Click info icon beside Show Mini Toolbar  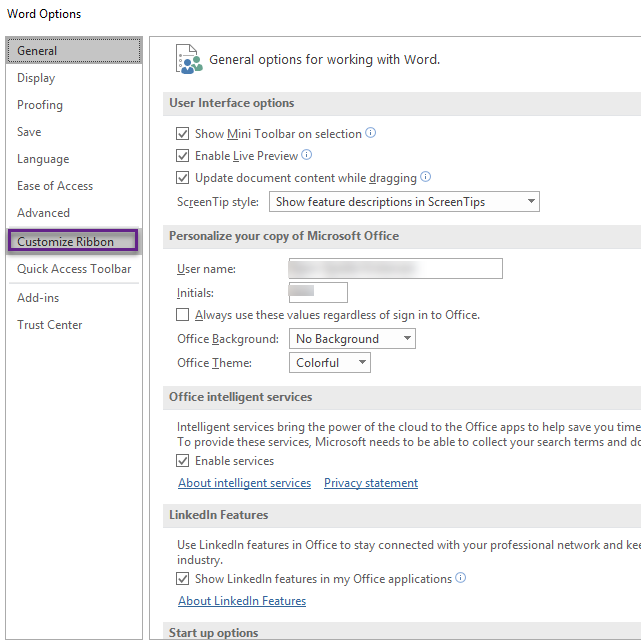[x=370, y=133]
